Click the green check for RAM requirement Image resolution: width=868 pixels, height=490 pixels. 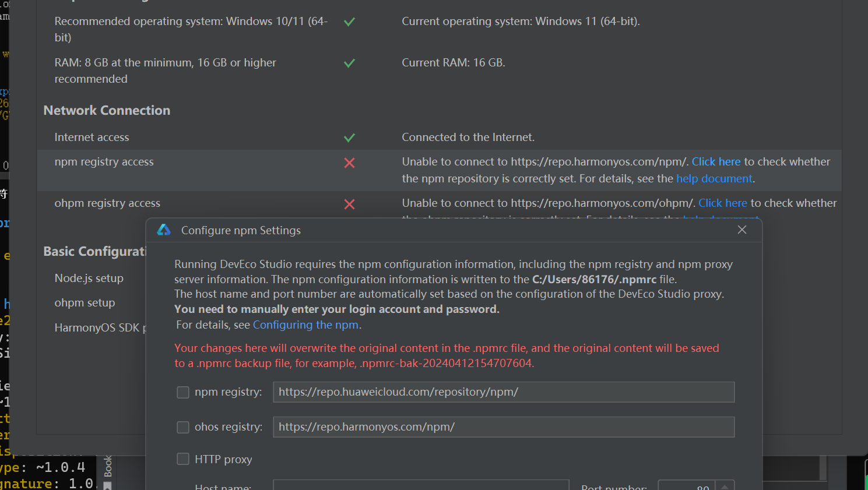click(349, 64)
